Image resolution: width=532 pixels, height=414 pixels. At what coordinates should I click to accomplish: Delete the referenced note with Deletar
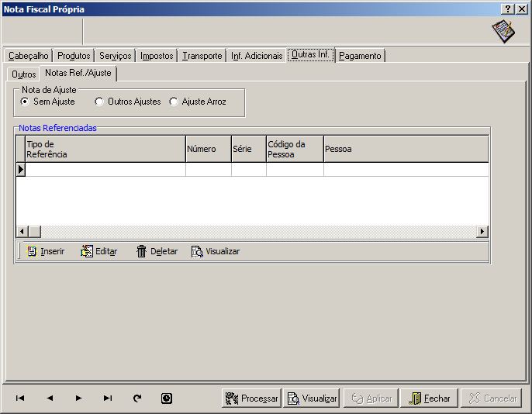(157, 251)
